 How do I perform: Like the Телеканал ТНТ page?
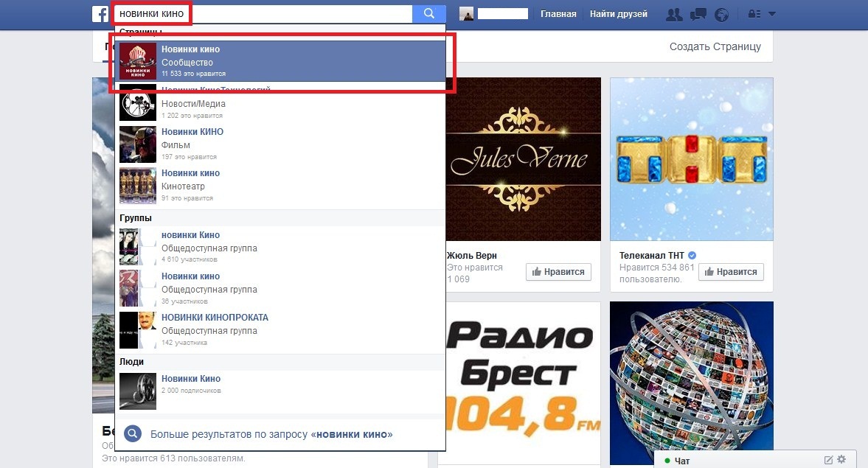click(732, 272)
